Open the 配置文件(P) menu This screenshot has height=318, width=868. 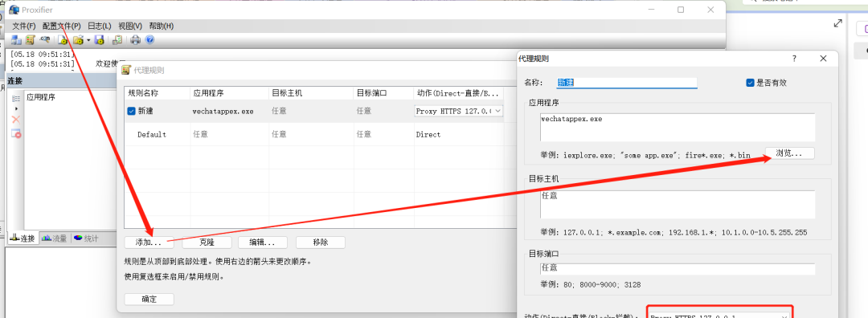click(61, 26)
